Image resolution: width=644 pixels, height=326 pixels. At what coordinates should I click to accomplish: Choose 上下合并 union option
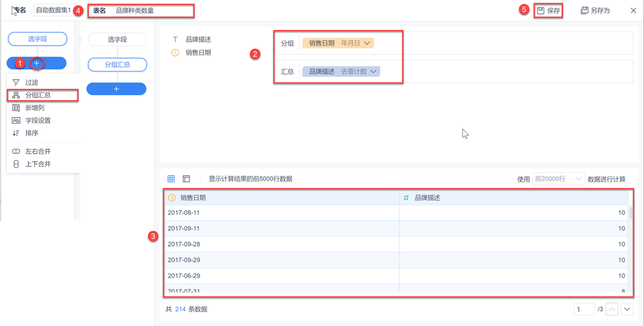click(x=38, y=164)
